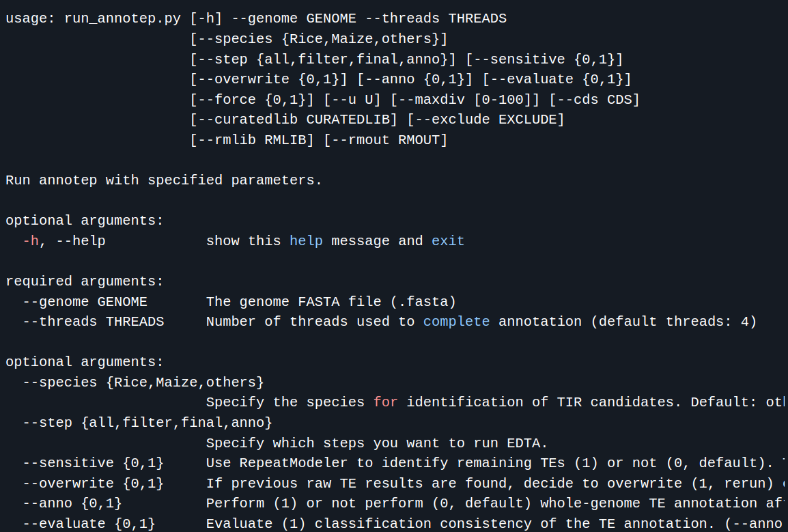Click the "--step {all,filter,final,anno}" option in argument list

pos(147,422)
